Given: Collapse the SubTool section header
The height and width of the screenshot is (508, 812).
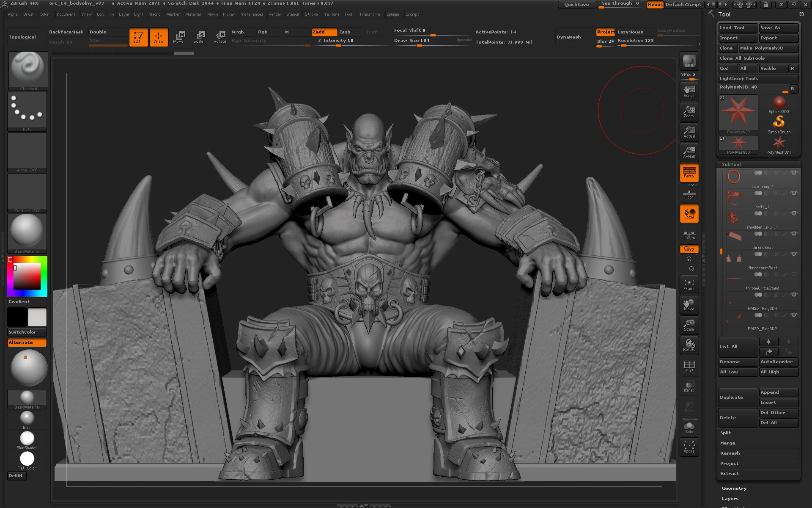Looking at the screenshot, I should coord(731,164).
